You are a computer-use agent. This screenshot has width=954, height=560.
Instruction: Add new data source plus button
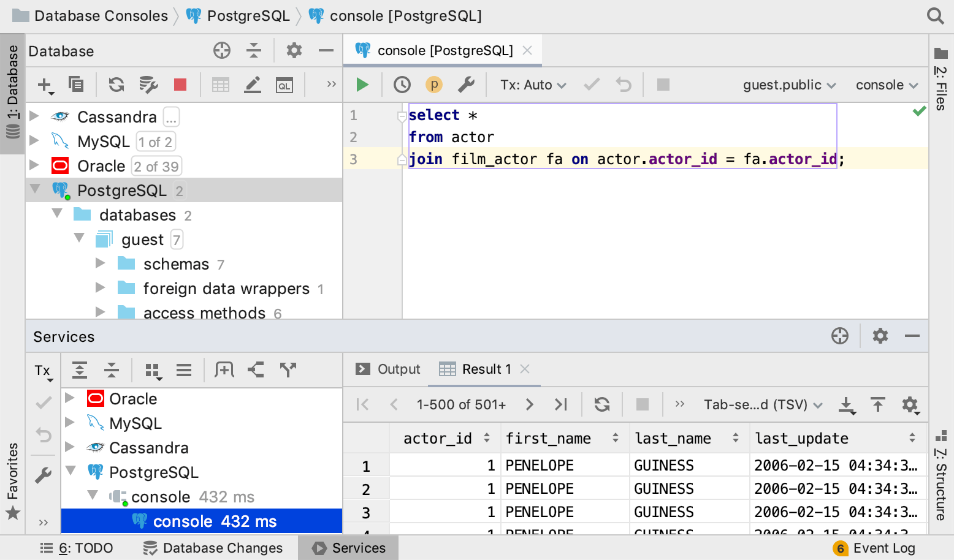click(45, 85)
